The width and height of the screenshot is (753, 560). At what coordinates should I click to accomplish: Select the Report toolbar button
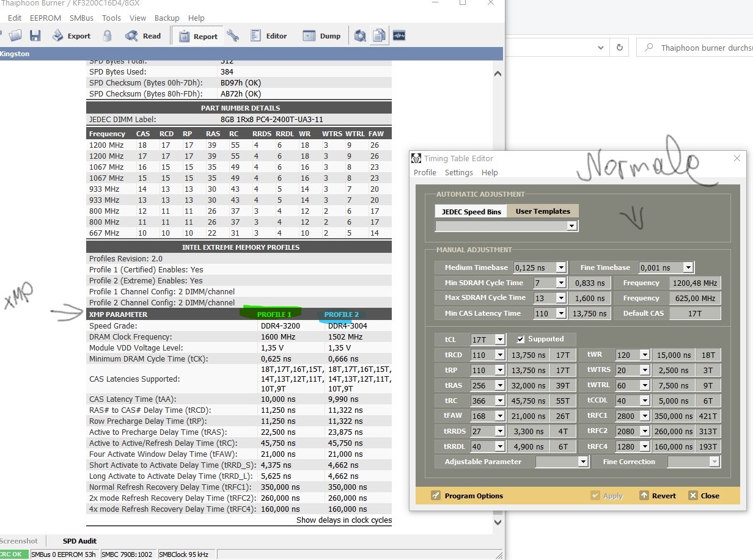198,36
